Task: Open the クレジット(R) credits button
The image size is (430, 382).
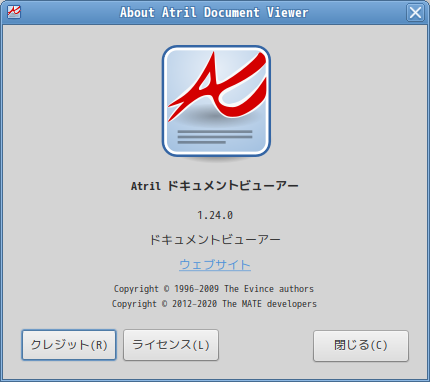Action: (x=69, y=345)
